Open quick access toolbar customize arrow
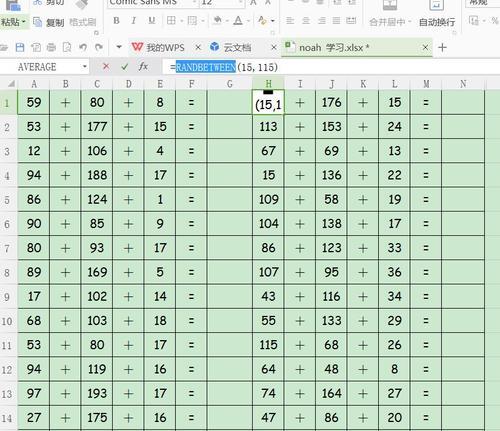 (119, 47)
